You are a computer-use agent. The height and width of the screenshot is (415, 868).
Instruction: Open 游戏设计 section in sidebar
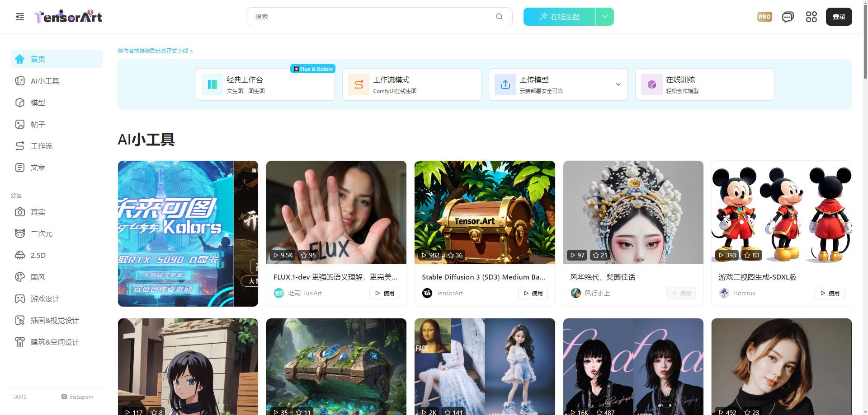(x=45, y=298)
